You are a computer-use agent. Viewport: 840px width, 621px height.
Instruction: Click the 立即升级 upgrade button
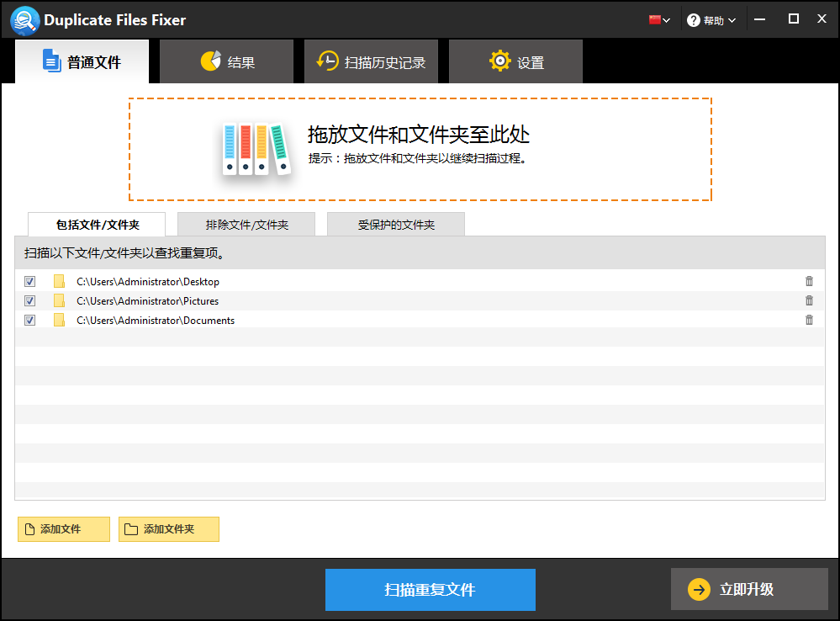(749, 589)
